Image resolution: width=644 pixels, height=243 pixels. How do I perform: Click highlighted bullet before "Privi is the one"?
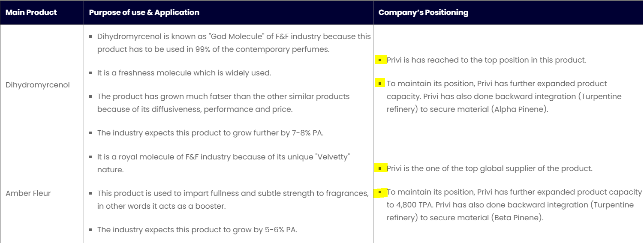pyautogui.click(x=380, y=168)
